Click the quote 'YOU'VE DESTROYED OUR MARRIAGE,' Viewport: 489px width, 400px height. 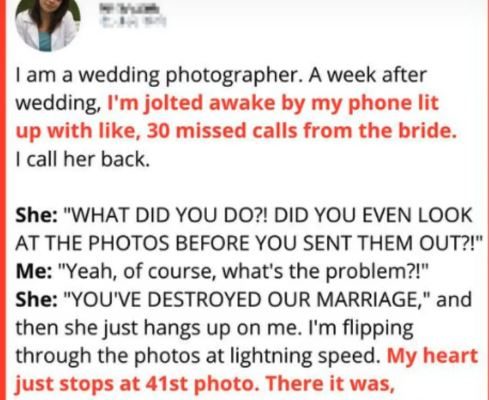247,299
